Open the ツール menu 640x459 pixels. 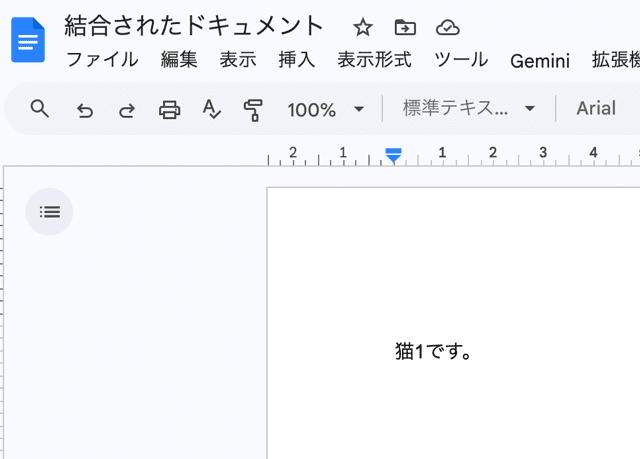click(x=461, y=60)
